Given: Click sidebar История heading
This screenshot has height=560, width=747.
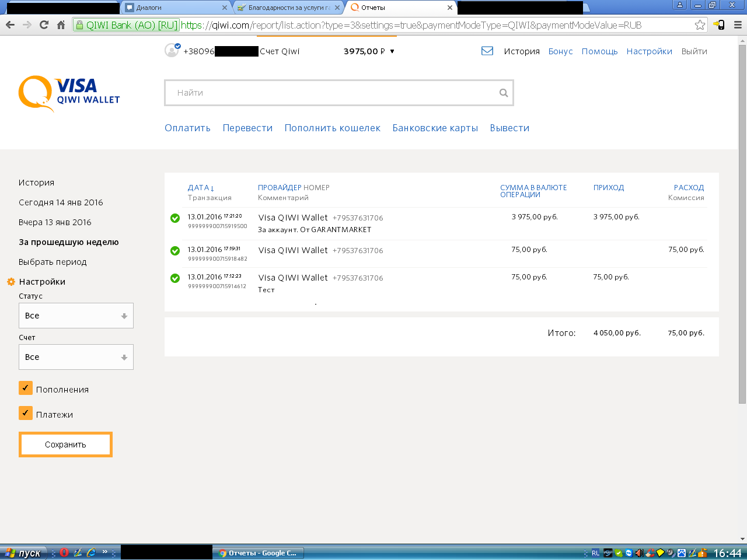Looking at the screenshot, I should [36, 183].
